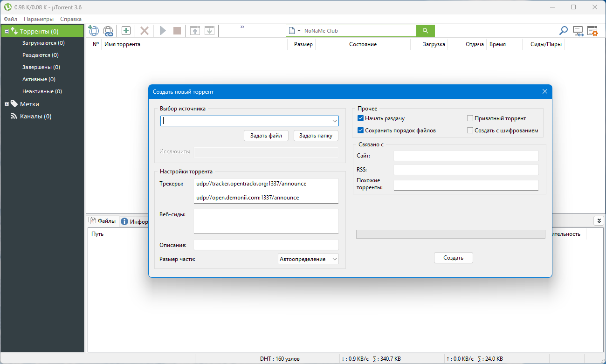Image resolution: width=606 pixels, height=364 pixels.
Task: Click the start torrent play icon
Action: [x=163, y=31]
